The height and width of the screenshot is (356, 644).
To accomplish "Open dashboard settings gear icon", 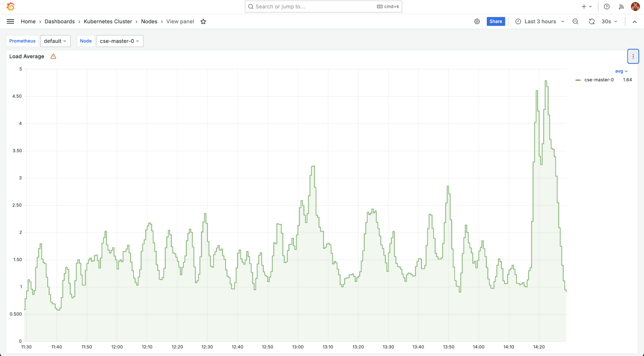I will tap(477, 22).
